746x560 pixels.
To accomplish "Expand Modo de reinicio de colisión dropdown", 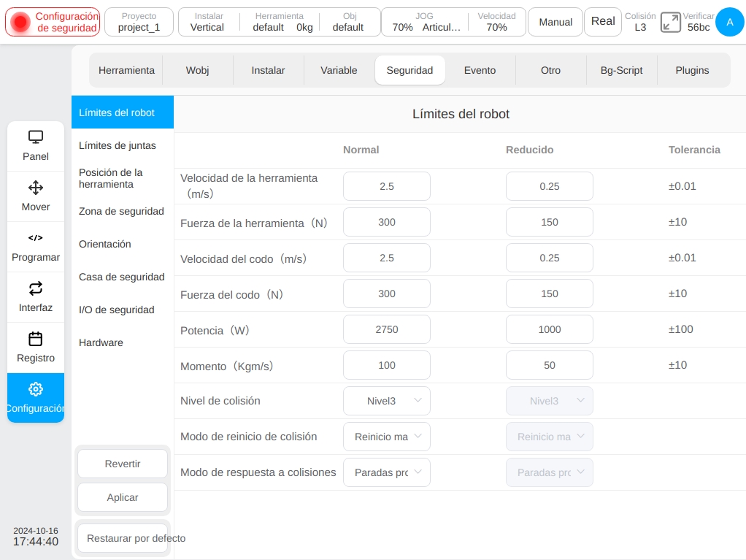I will coord(387,437).
